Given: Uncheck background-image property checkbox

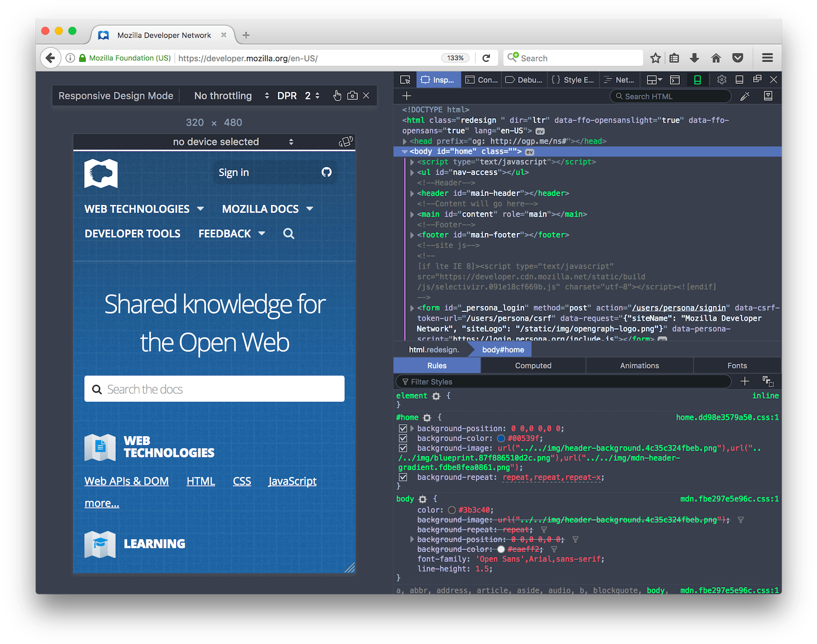Looking at the screenshot, I should pyautogui.click(x=403, y=449).
